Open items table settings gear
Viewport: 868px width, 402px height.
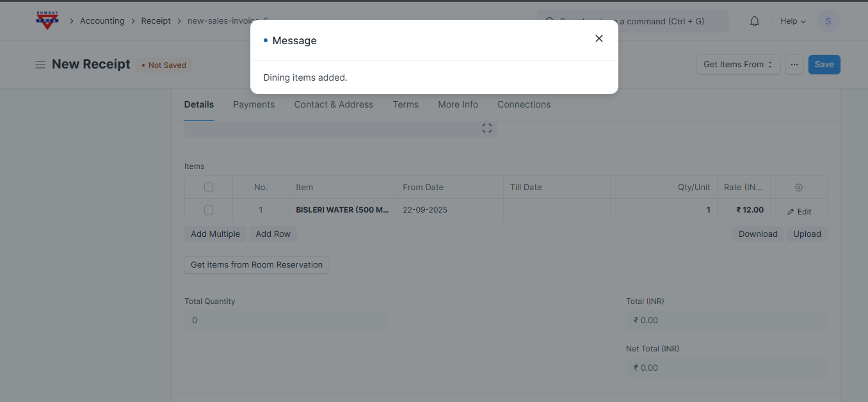click(798, 188)
